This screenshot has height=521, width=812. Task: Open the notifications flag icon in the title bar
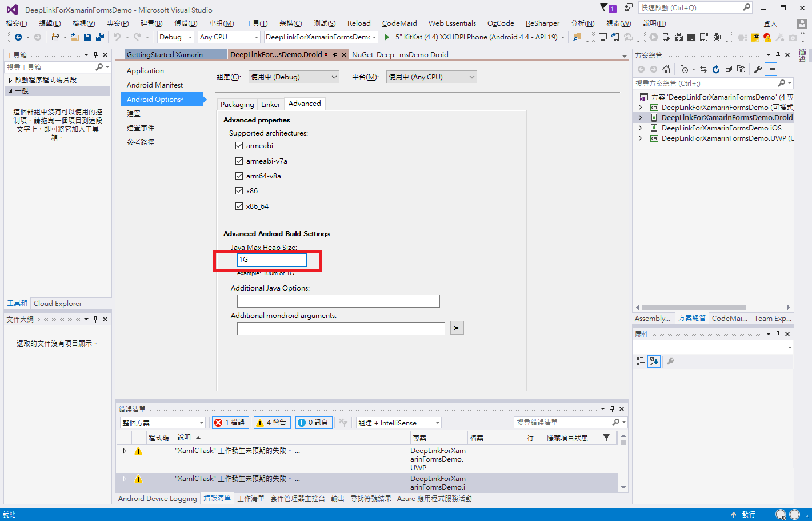(x=609, y=8)
